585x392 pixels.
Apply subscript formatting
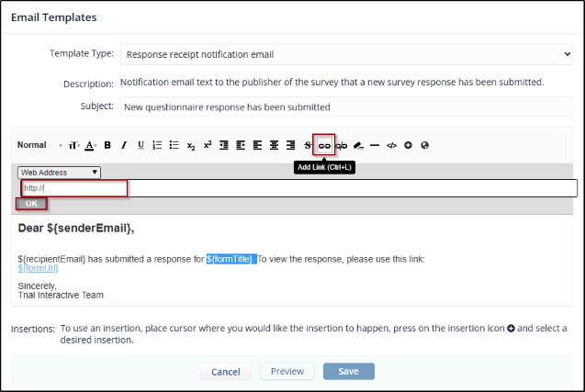191,145
